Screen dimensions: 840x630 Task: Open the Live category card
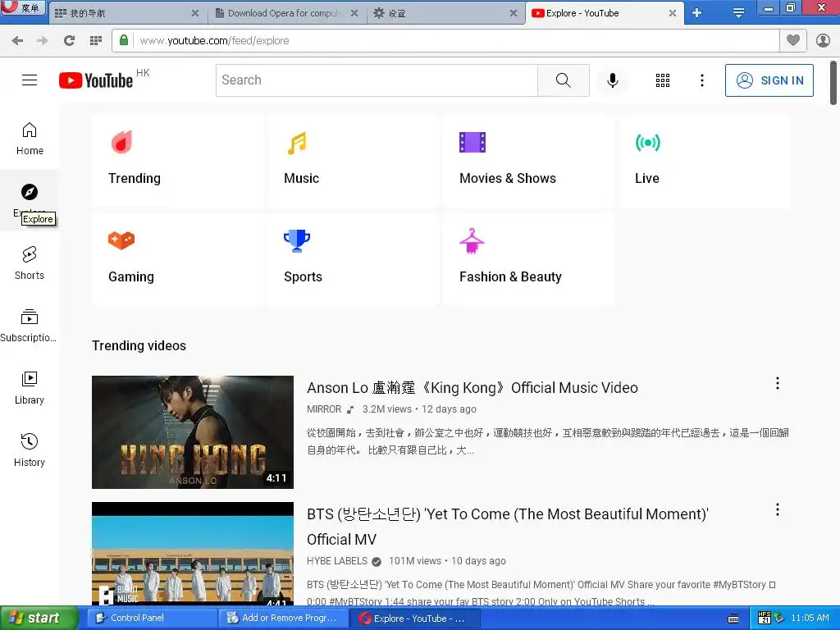pyautogui.click(x=704, y=159)
